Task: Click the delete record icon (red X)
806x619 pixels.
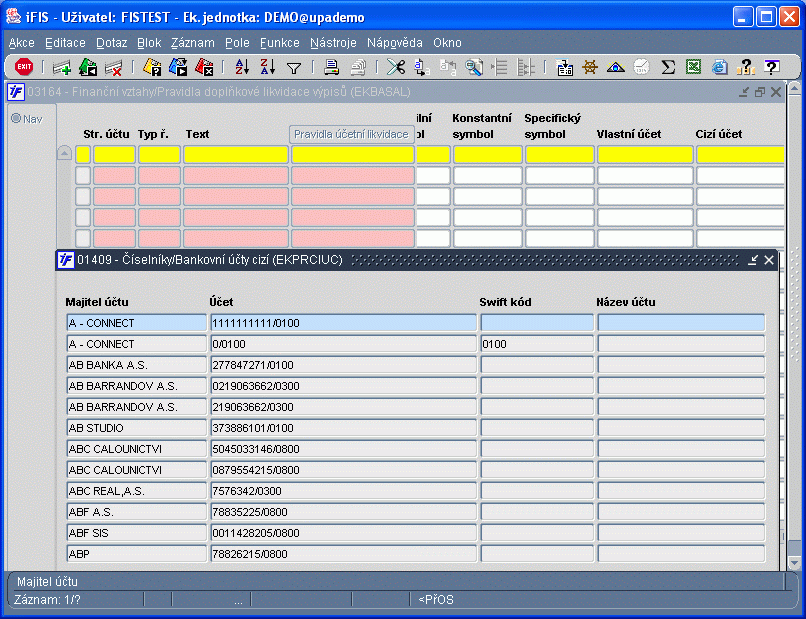Action: [113, 67]
